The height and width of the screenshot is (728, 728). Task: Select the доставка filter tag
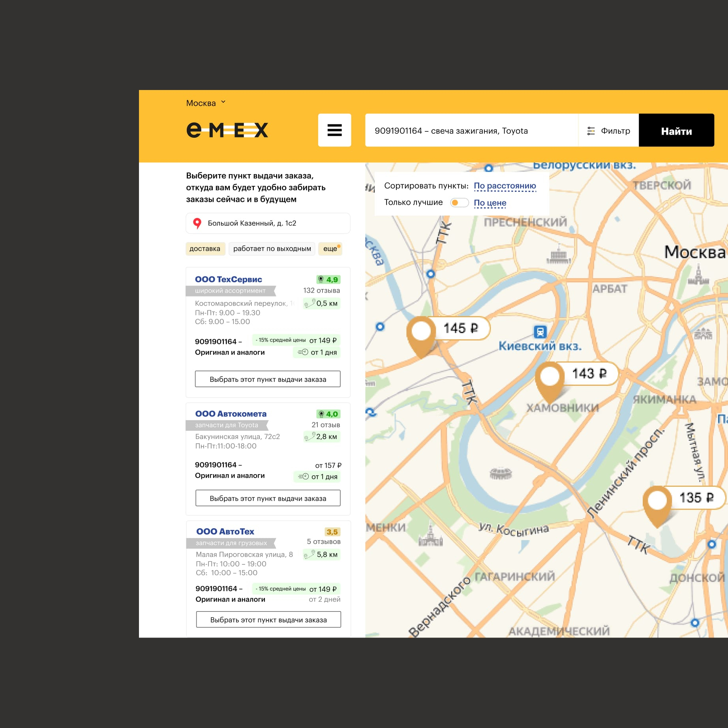pyautogui.click(x=205, y=249)
